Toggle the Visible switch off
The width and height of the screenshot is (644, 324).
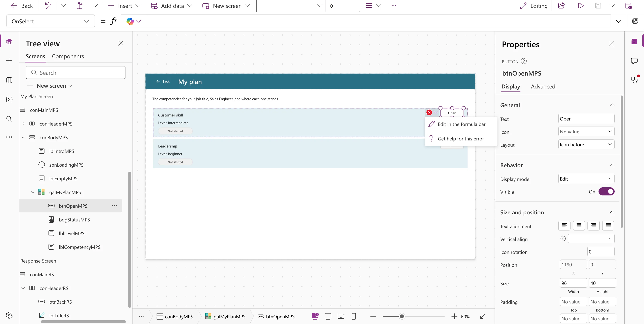click(x=606, y=192)
